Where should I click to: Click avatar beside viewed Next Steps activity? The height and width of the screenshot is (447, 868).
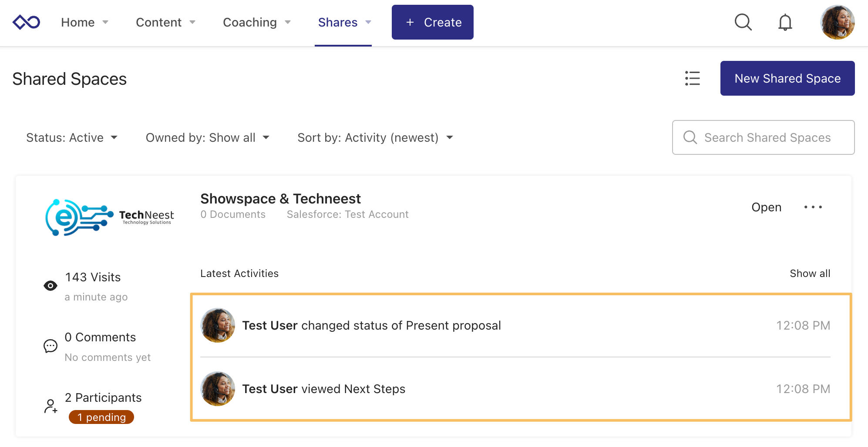218,389
